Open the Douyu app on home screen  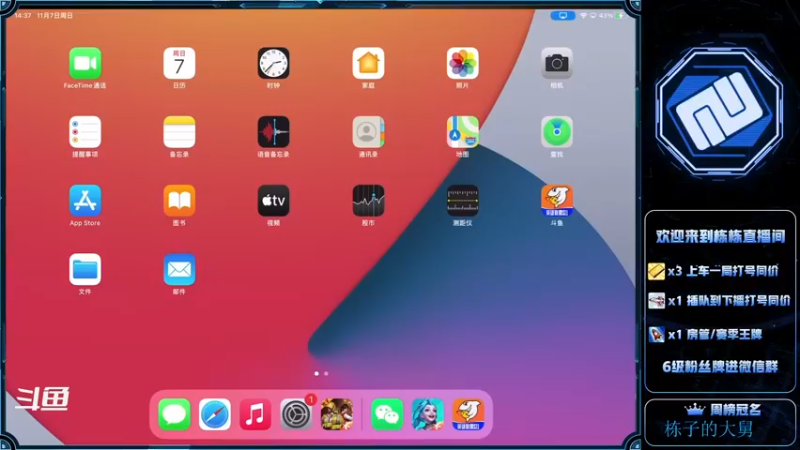pos(557,201)
